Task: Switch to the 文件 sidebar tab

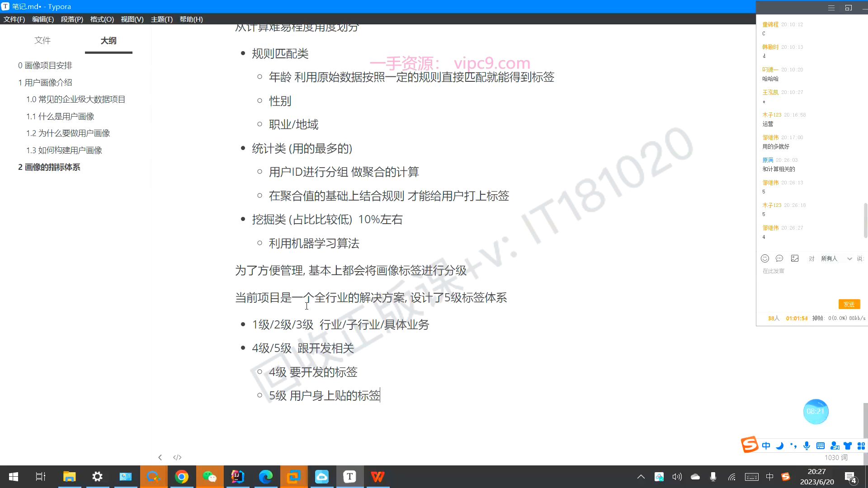Action: (x=42, y=41)
